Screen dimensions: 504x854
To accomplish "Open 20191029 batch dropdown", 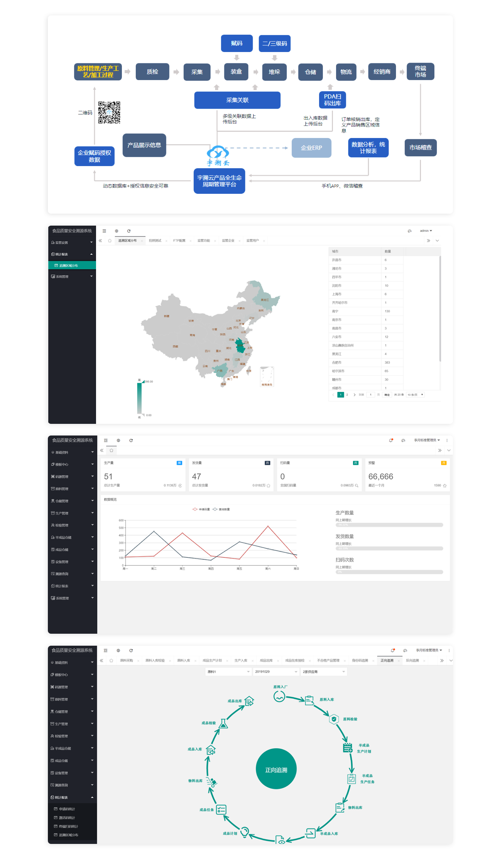I will click(x=276, y=672).
